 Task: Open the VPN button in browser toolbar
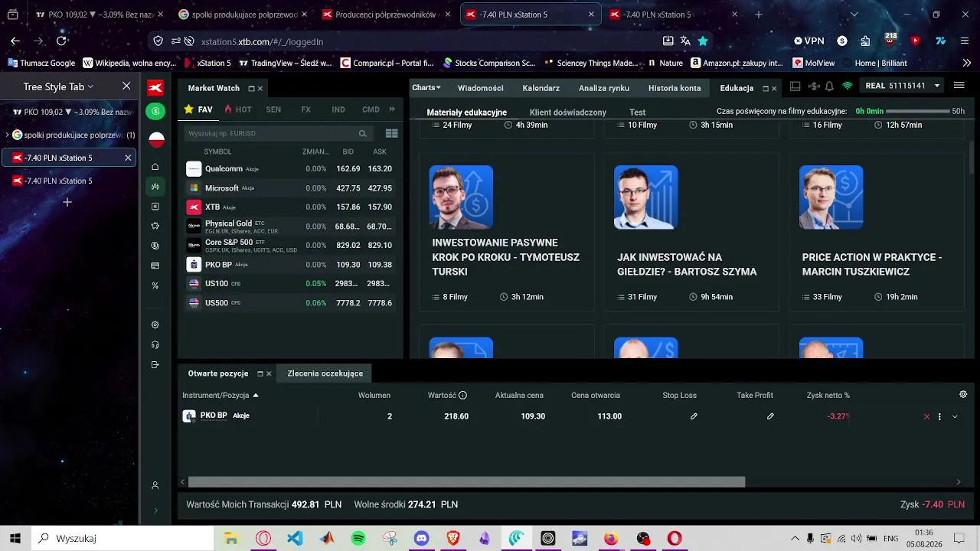coord(808,41)
